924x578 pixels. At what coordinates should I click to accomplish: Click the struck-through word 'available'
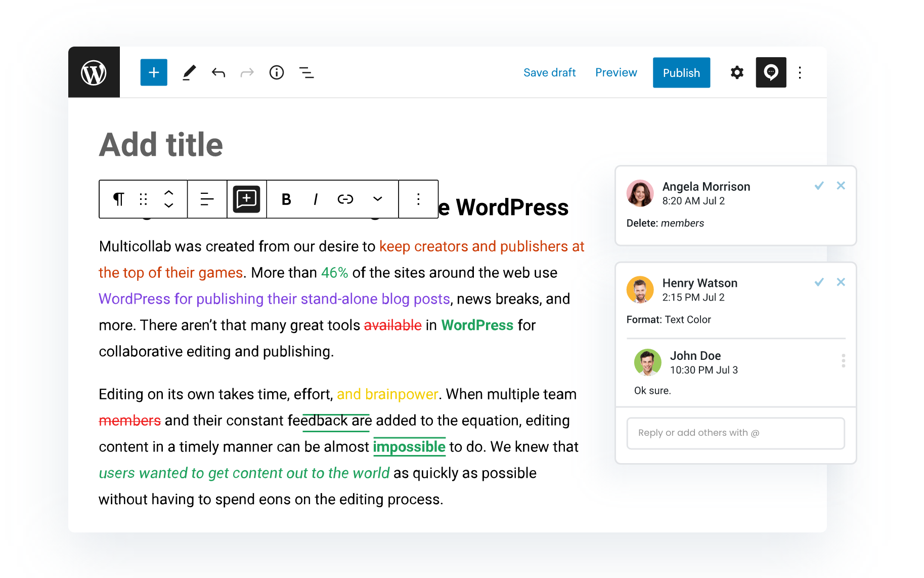pos(393,325)
